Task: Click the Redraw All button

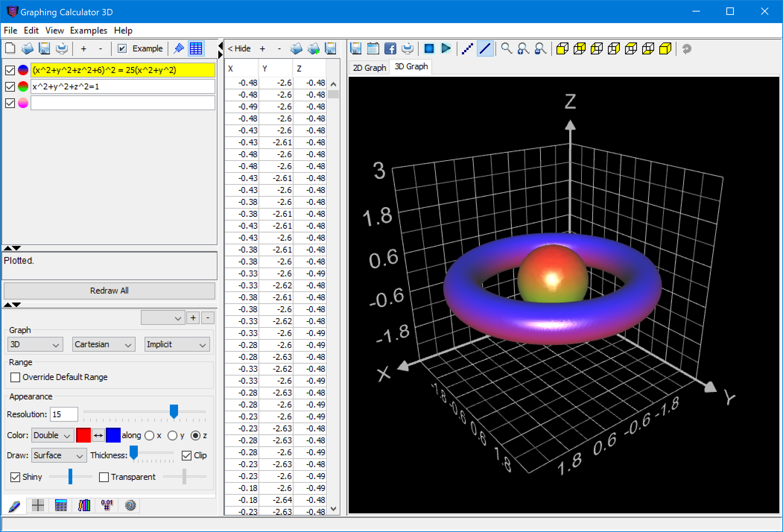Action: pyautogui.click(x=109, y=291)
